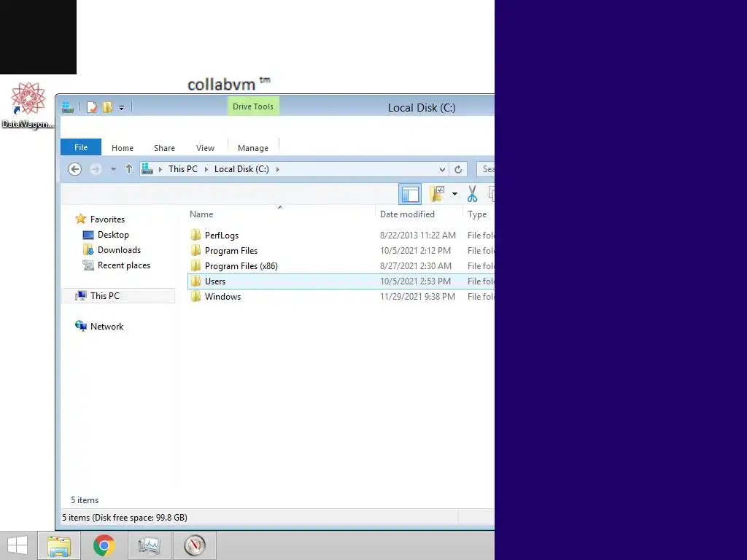This screenshot has width=747, height=560.
Task: Click Local Disk (C:) in the address breadcrumb
Action: click(x=241, y=169)
